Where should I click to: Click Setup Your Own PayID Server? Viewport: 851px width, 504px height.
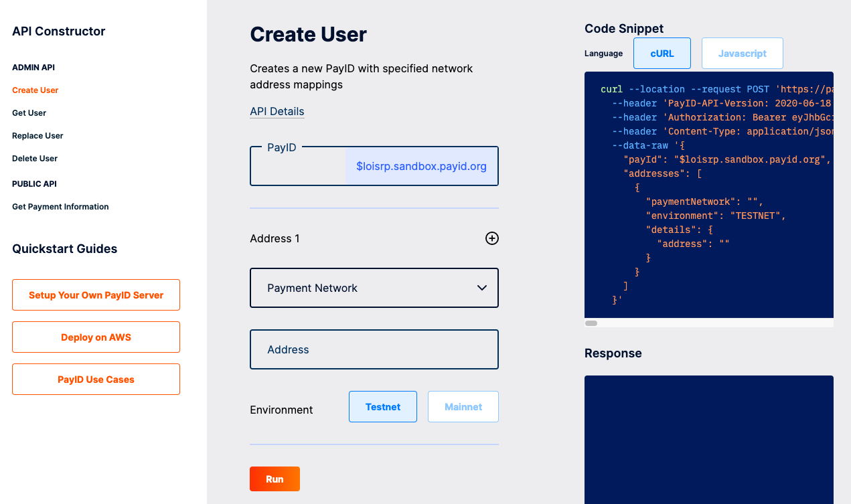pos(96,295)
